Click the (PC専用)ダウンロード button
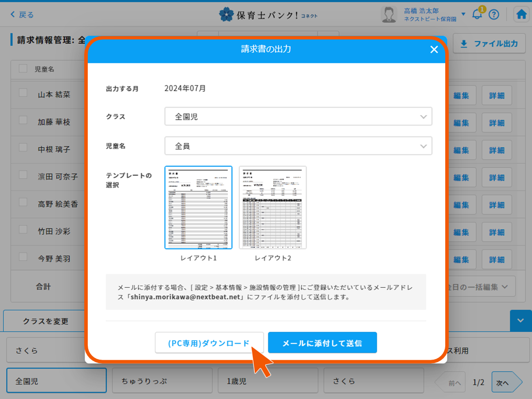Image resolution: width=532 pixels, height=399 pixels. point(209,343)
